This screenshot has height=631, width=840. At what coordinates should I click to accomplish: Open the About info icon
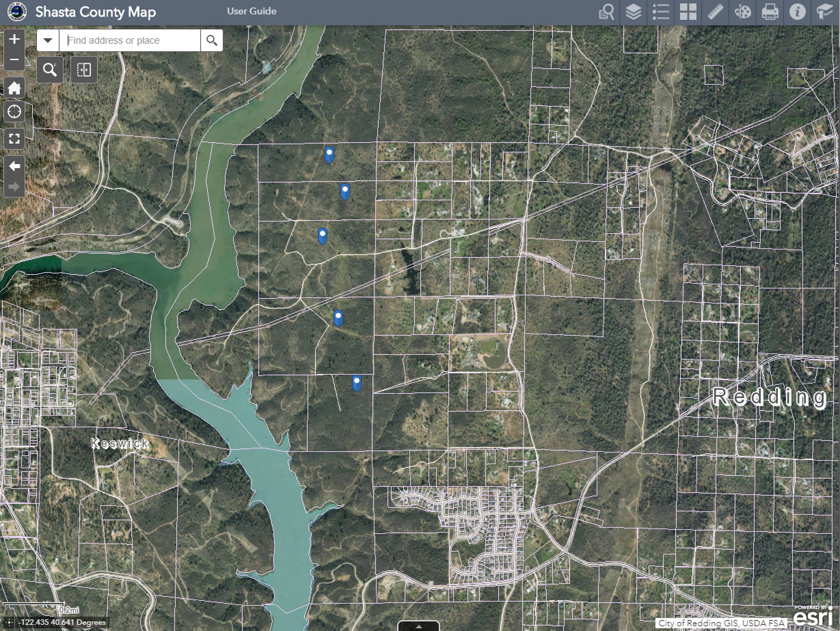(x=797, y=12)
